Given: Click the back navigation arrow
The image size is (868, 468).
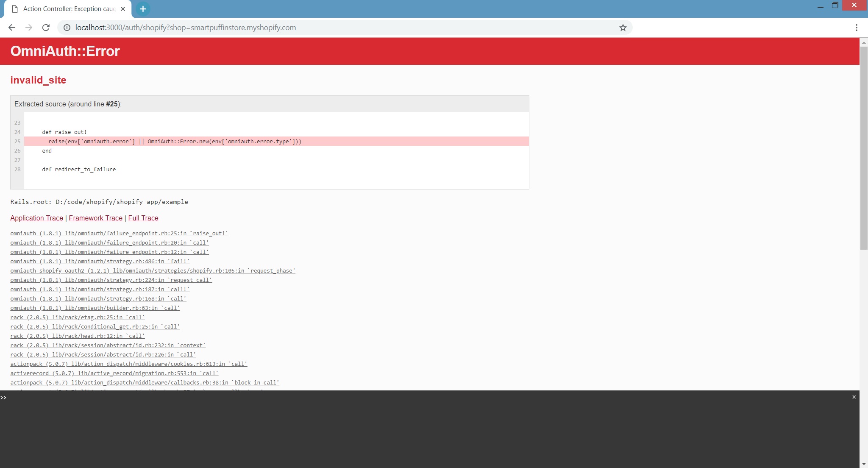Looking at the screenshot, I should pos(12,27).
